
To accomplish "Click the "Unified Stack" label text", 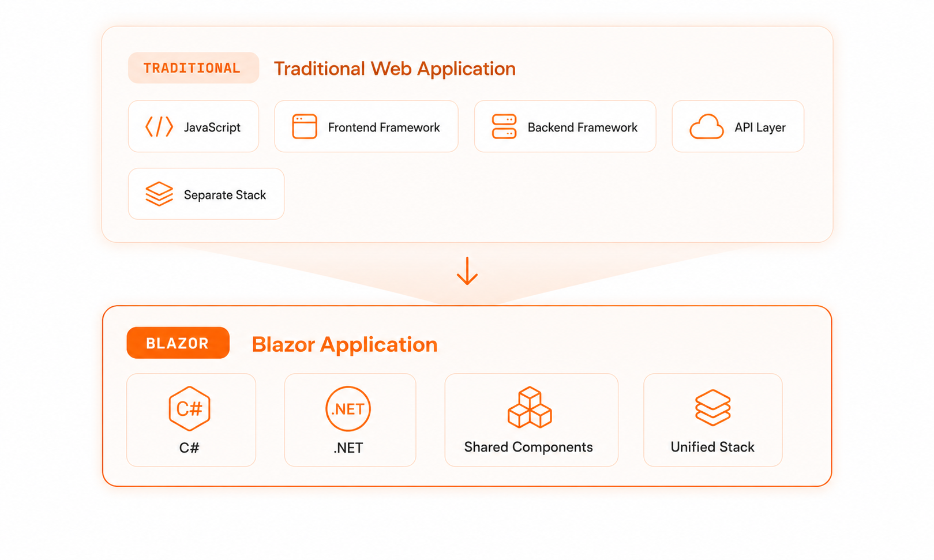I will tap(712, 447).
